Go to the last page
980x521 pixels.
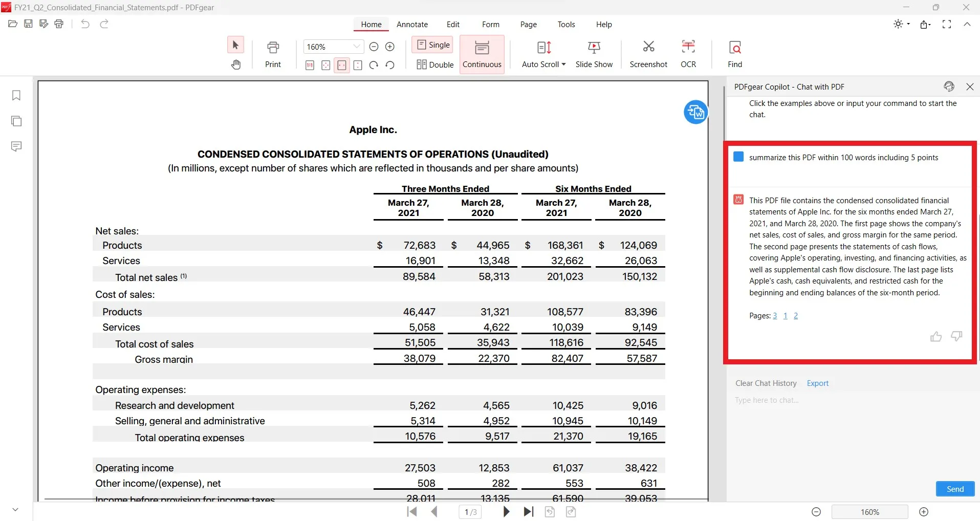[529, 512]
